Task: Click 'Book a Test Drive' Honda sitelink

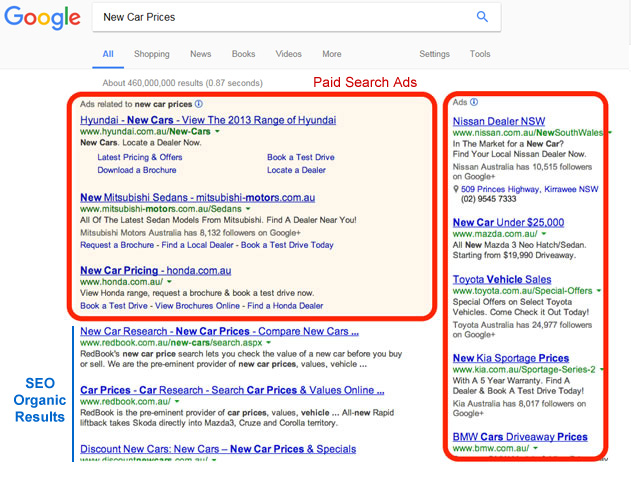Action: [x=114, y=306]
